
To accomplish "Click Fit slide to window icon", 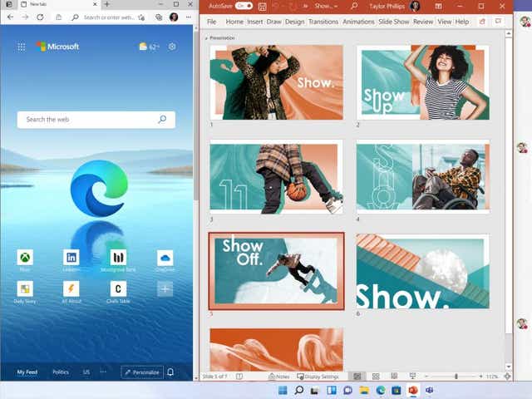I will tap(507, 377).
